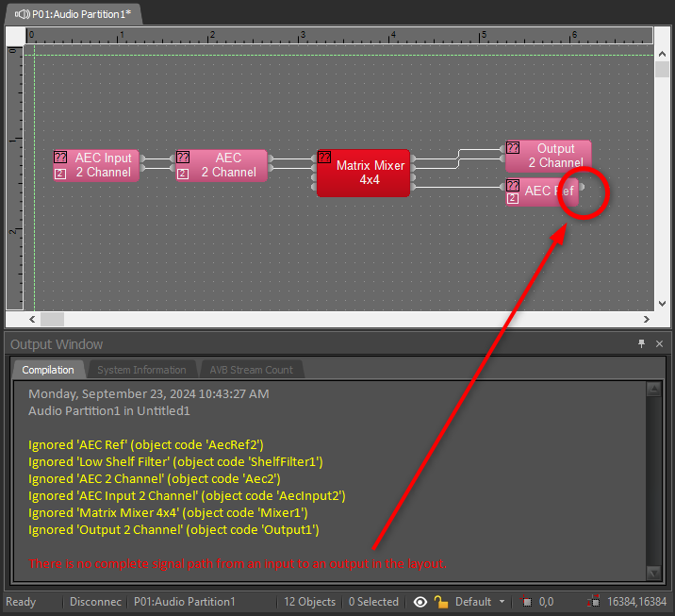
Task: Click the P01:Audio Partition1 document tab
Action: [x=72, y=13]
